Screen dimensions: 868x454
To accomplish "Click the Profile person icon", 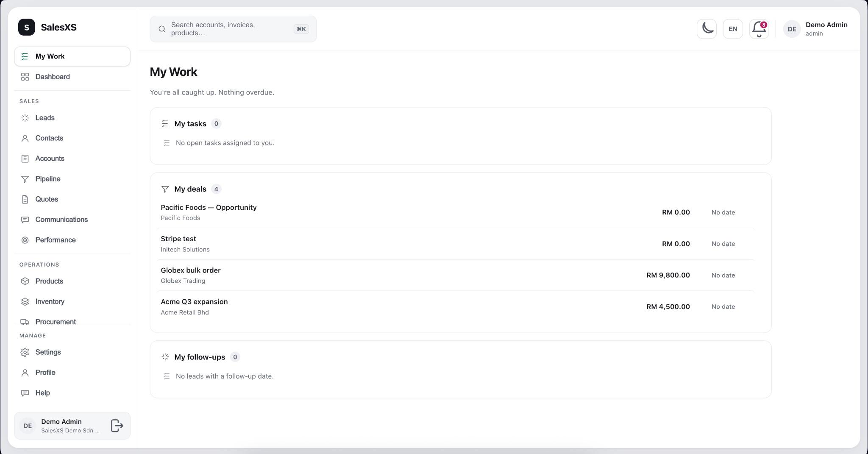I will point(25,373).
